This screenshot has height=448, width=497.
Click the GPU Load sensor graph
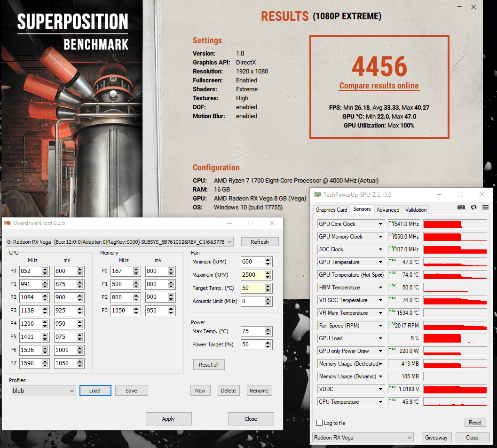[x=455, y=338]
